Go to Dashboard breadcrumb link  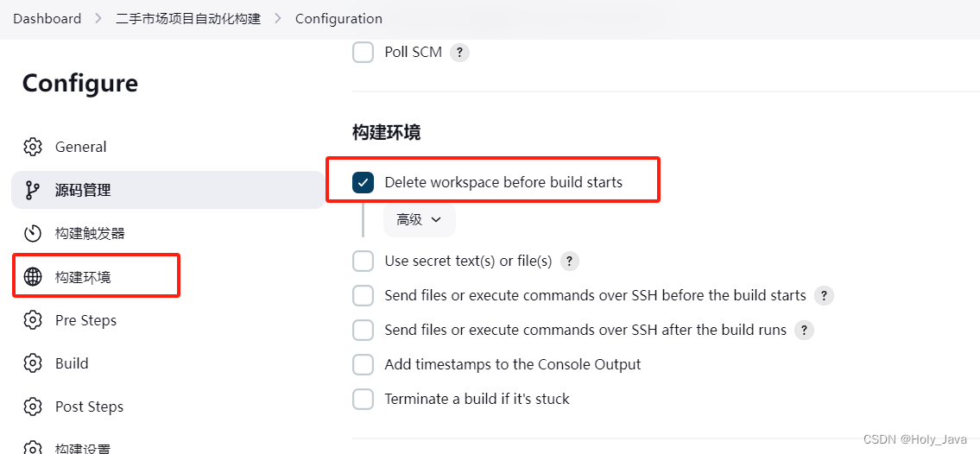47,19
